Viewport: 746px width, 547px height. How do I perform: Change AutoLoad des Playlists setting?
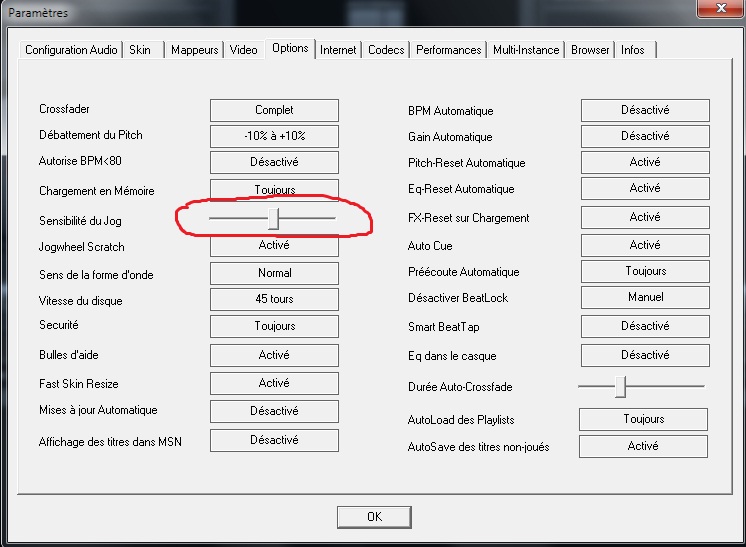(x=643, y=420)
